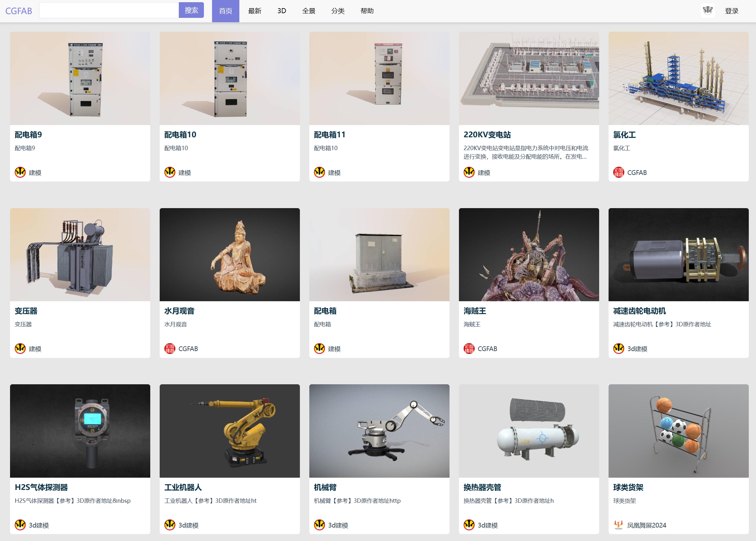
Task: Click the 工业机器人 title link
Action: 183,487
